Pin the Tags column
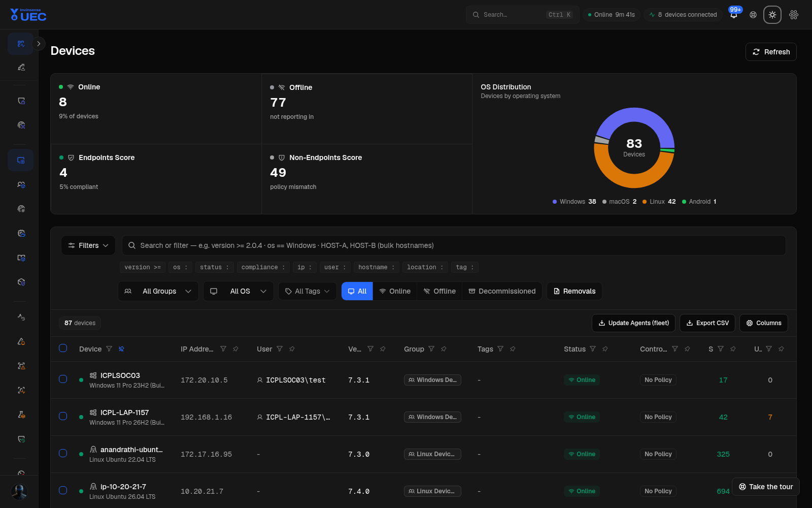The height and width of the screenshot is (508, 812). pyautogui.click(x=513, y=349)
